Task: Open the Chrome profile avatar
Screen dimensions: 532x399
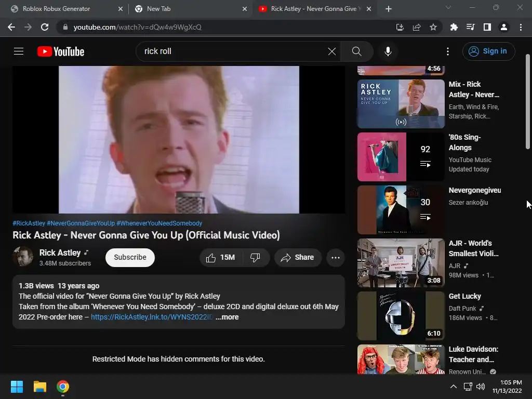Action: [x=504, y=27]
